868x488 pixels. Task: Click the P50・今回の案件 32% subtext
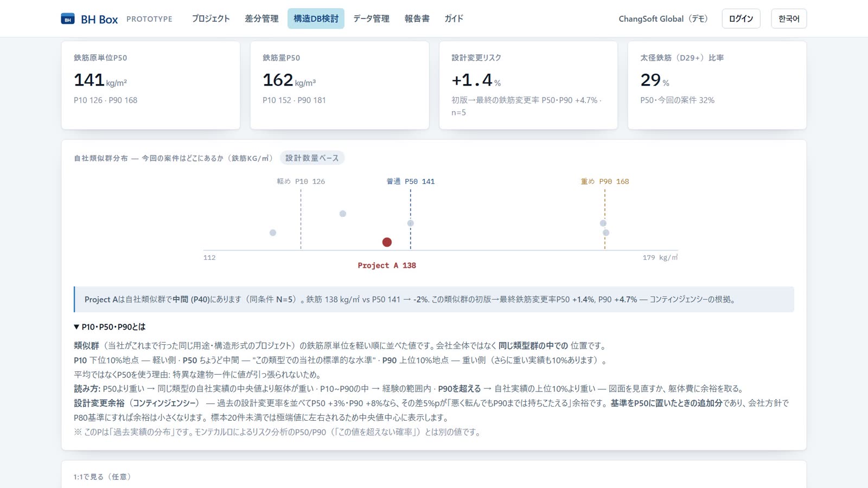click(x=677, y=100)
